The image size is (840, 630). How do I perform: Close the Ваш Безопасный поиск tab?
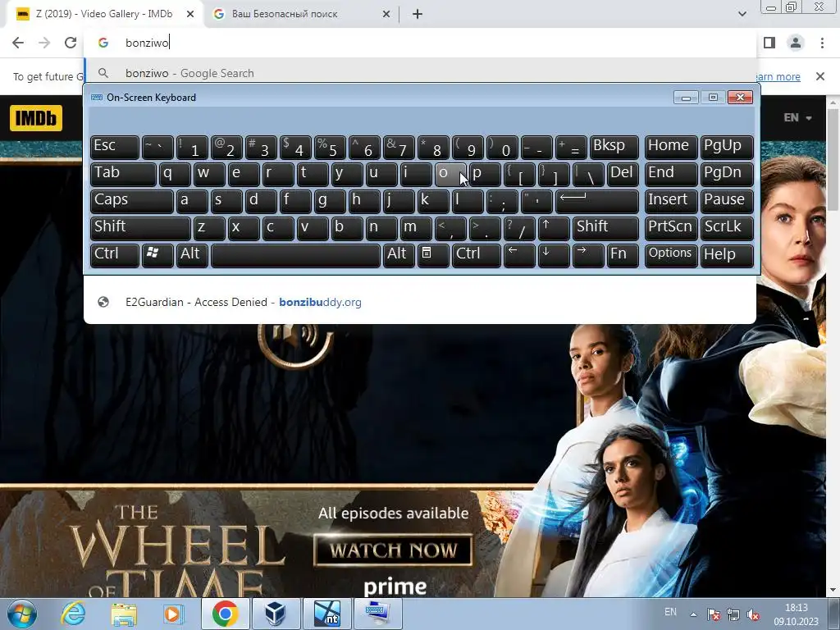tap(386, 14)
